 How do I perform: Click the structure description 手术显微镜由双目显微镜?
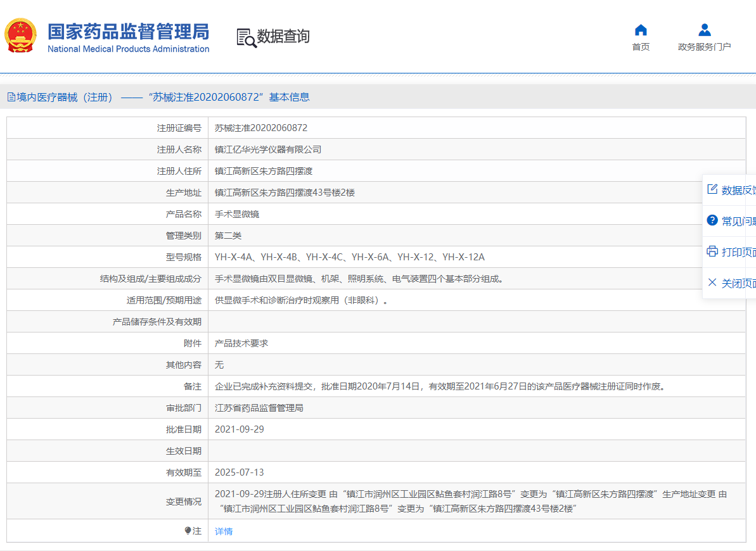pyautogui.click(x=359, y=279)
